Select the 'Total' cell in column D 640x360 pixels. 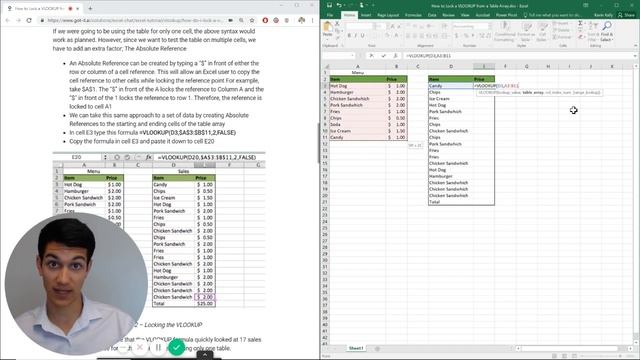(451, 202)
